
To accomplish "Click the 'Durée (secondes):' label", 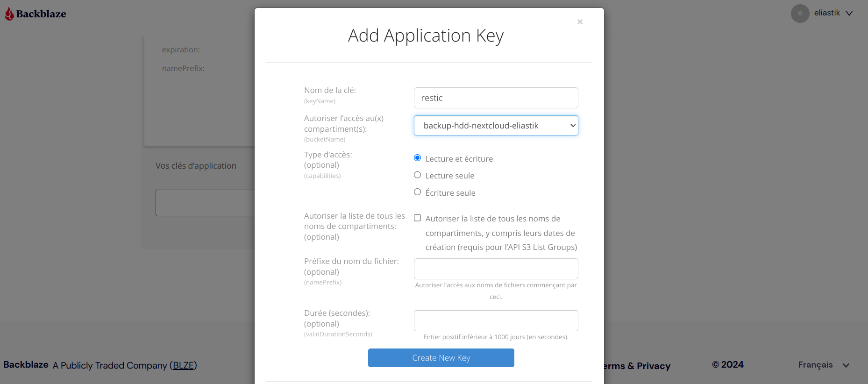I will pyautogui.click(x=337, y=313).
